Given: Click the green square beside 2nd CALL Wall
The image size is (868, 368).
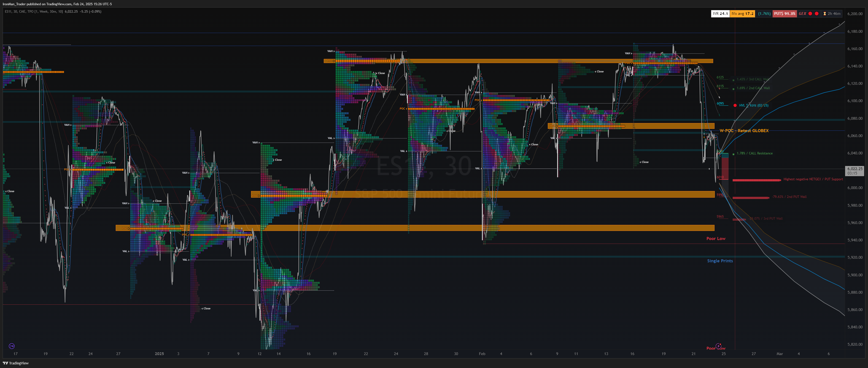Looking at the screenshot, I should [x=734, y=89].
